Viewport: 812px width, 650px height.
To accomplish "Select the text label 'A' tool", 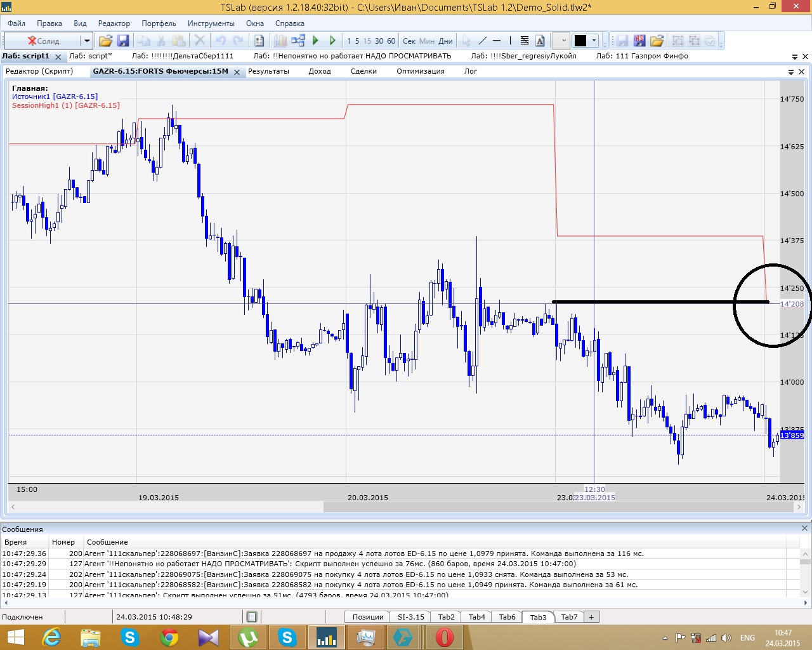I will coord(540,41).
